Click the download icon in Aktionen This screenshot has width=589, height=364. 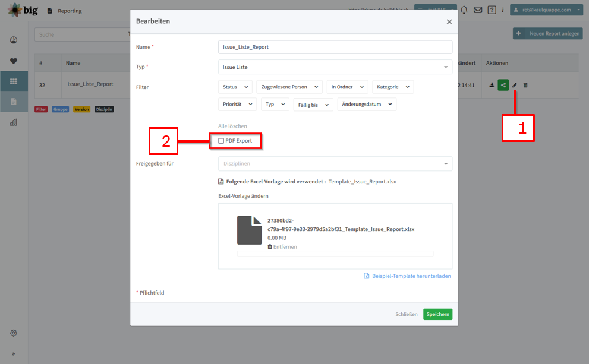492,85
